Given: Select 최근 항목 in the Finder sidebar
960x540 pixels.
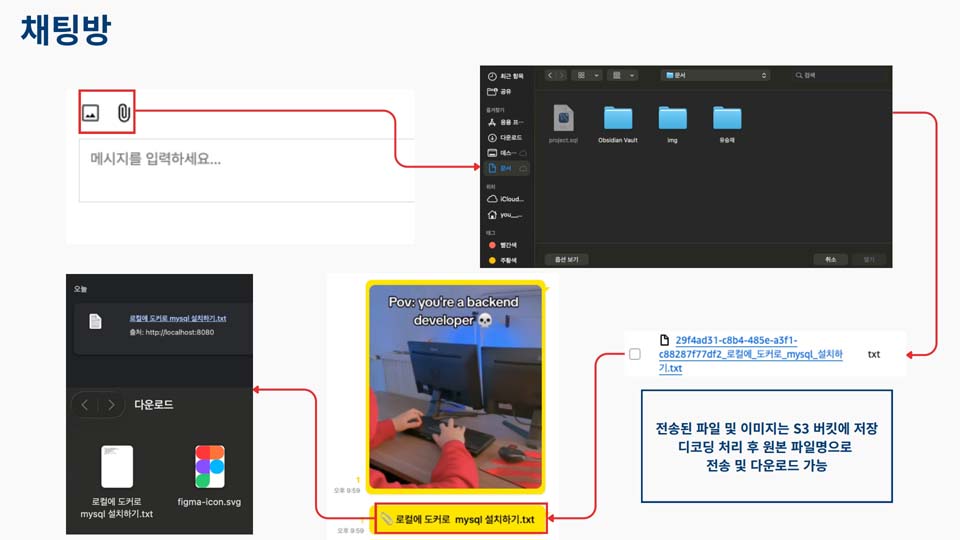Looking at the screenshot, I should pyautogui.click(x=507, y=76).
